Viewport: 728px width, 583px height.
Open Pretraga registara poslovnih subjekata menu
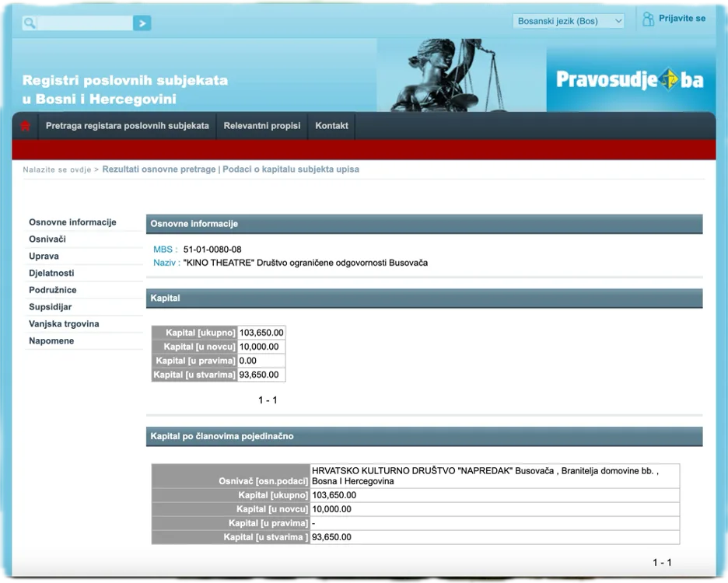pos(127,126)
